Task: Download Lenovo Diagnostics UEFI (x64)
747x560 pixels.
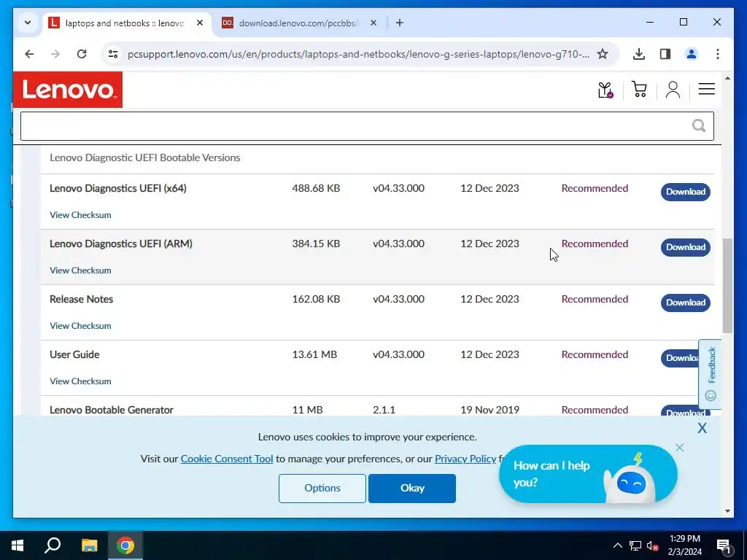Action: click(685, 192)
